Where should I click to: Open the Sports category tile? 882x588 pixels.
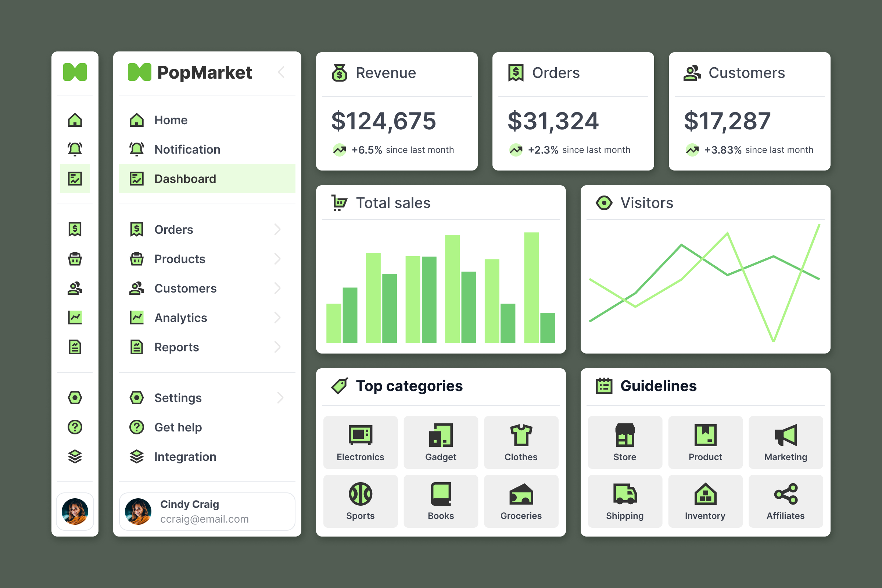coord(360,501)
